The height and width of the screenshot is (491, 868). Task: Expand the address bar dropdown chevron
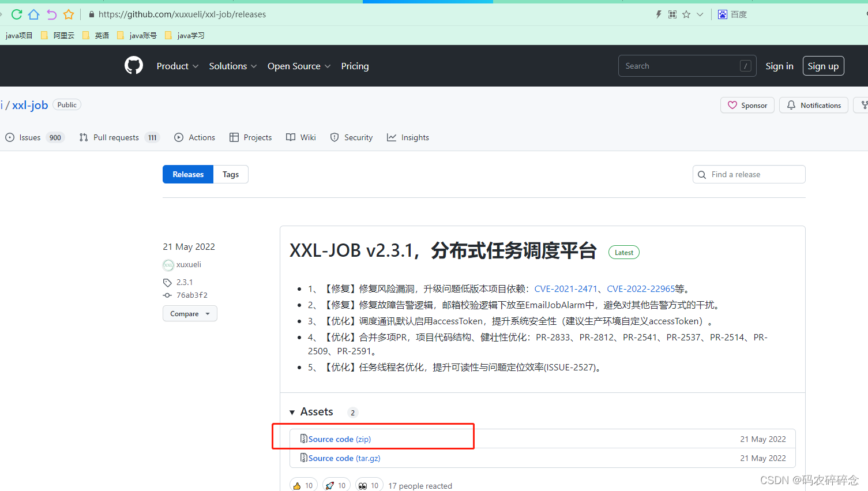(x=700, y=14)
